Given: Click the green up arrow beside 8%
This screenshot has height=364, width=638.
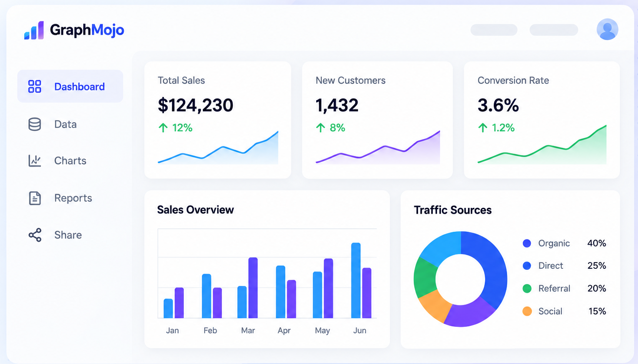Looking at the screenshot, I should 320,128.
